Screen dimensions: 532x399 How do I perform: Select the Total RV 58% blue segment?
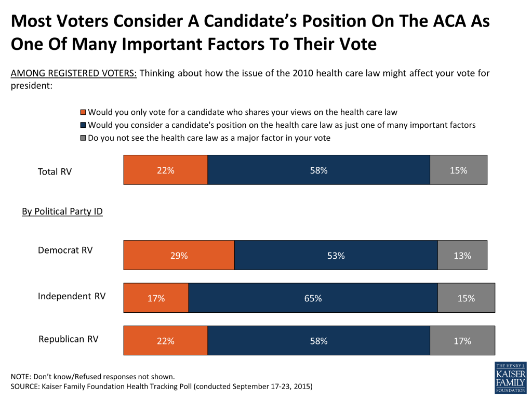pos(318,170)
